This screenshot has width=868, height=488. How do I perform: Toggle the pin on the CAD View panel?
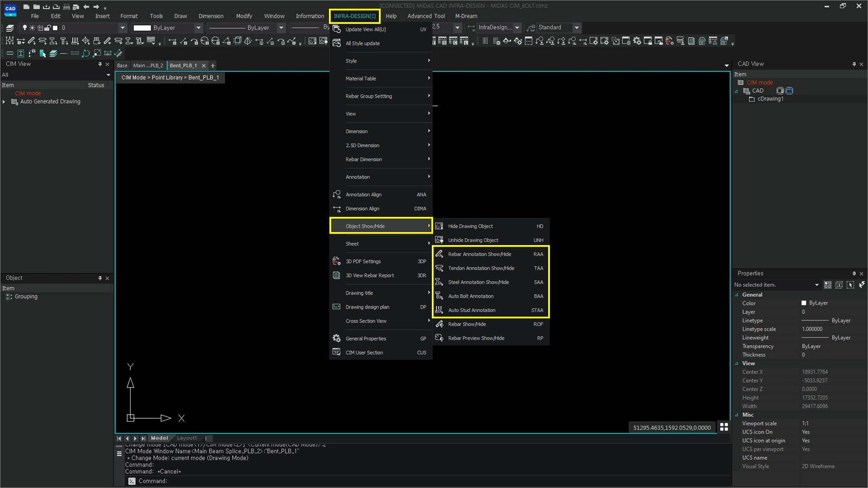coord(854,64)
